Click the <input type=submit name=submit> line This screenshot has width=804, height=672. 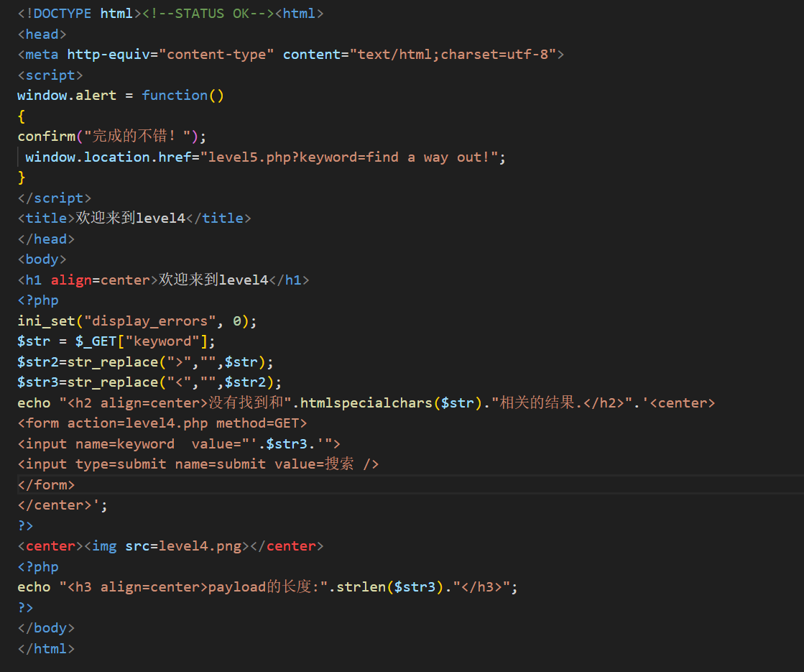point(198,464)
